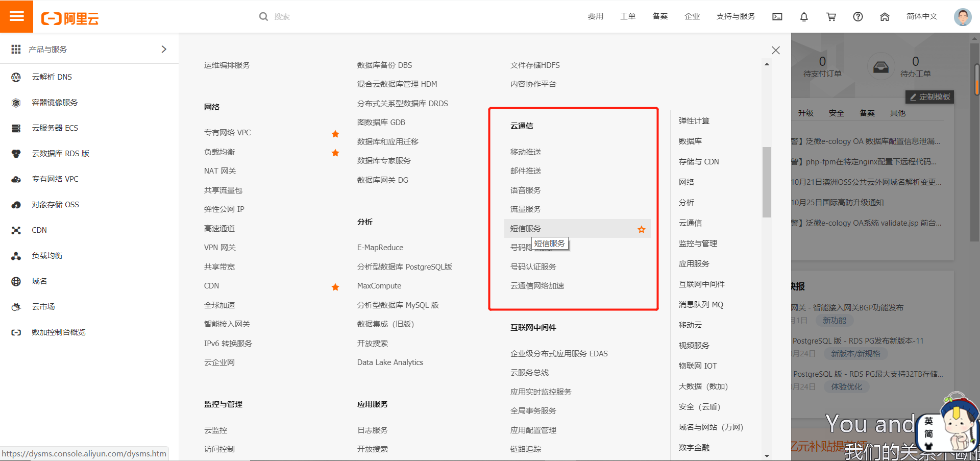Click the 数加控制台概览 sidebar icon
980x461 pixels.
(16, 332)
